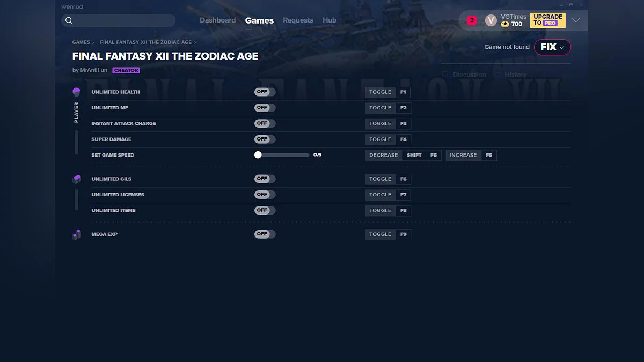Screen dimensions: 644x362
Task: Expand the account dropdown chevron
Action: pos(576,20)
